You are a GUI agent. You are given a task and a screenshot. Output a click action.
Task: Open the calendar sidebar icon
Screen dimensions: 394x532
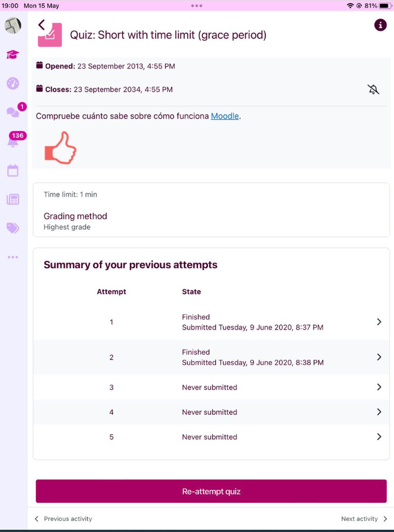click(12, 170)
